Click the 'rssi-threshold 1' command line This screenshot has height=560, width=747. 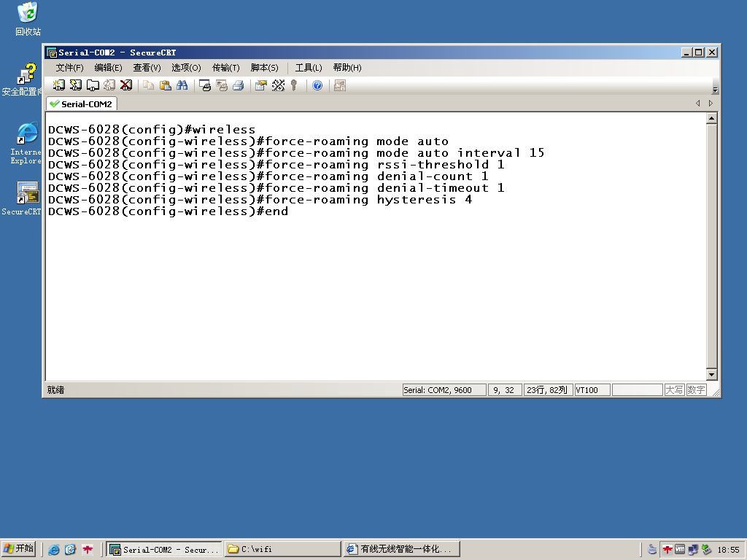276,165
